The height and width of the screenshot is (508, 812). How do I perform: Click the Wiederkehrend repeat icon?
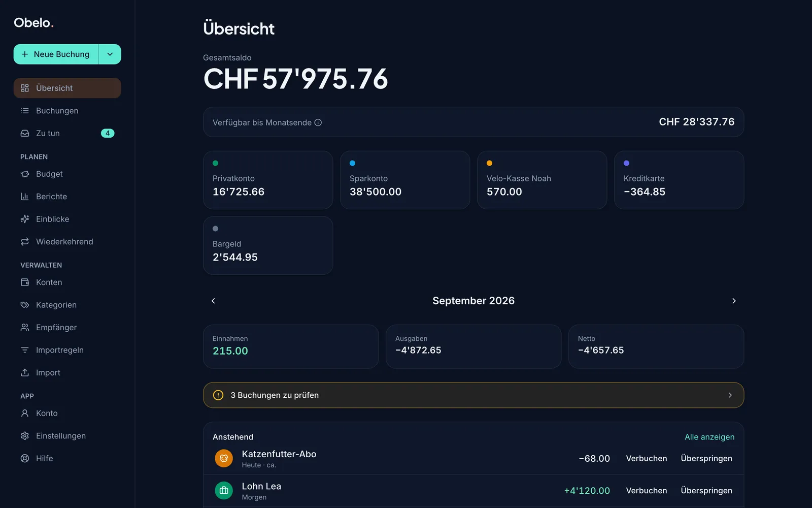point(24,242)
